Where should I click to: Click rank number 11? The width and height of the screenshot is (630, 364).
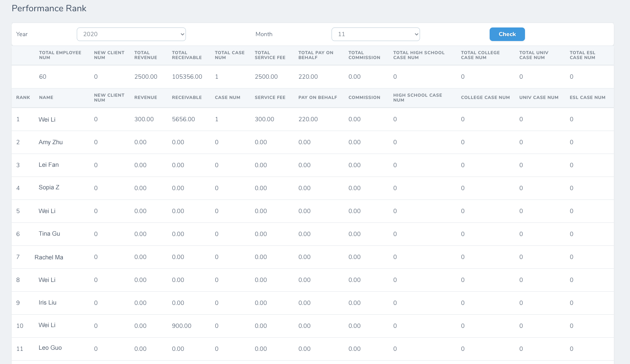coord(20,349)
